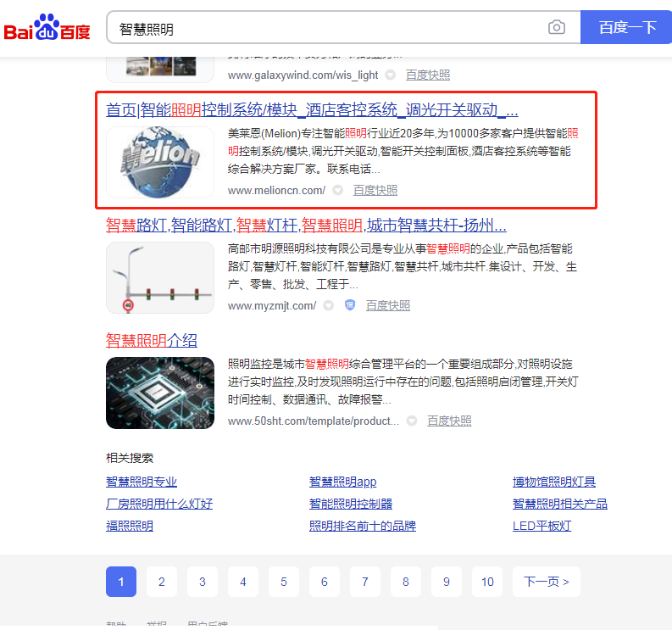Select related search LED平板灯
Viewport: 672px width, 630px height.
click(541, 526)
